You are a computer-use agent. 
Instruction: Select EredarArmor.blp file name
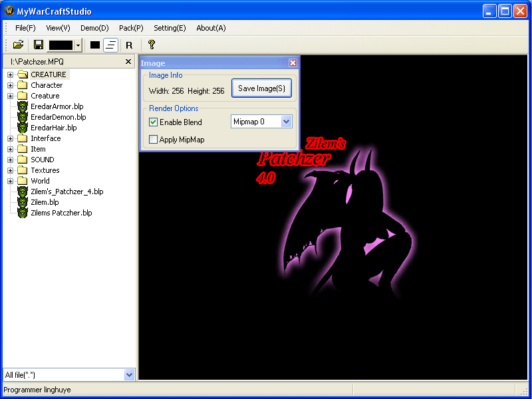(57, 106)
